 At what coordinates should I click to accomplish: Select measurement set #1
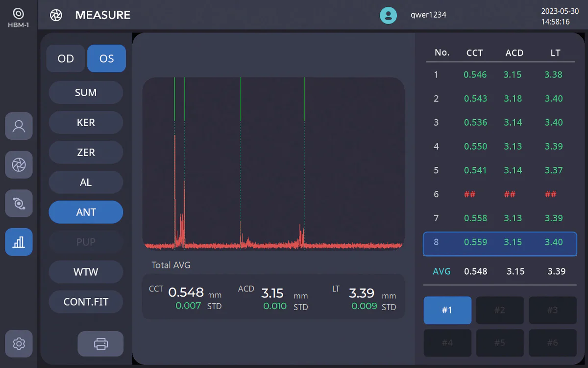pyautogui.click(x=447, y=310)
